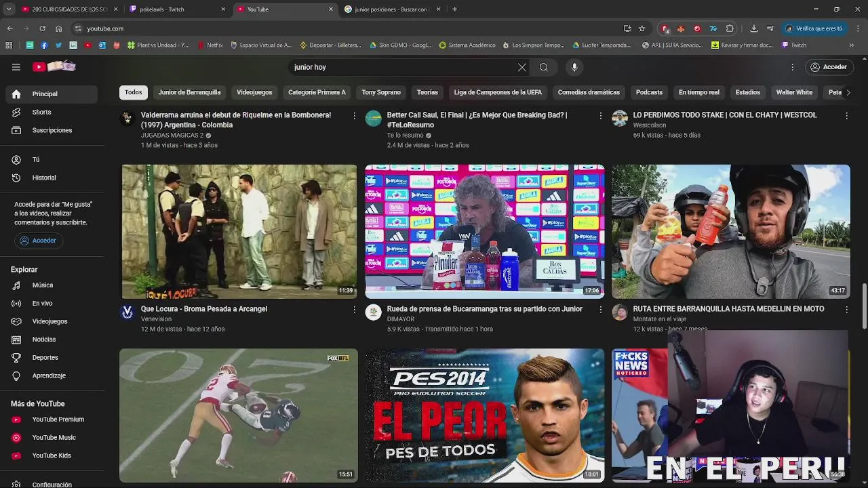Select the 'Podcasts' filter chip
This screenshot has height=488, width=868.
point(649,92)
